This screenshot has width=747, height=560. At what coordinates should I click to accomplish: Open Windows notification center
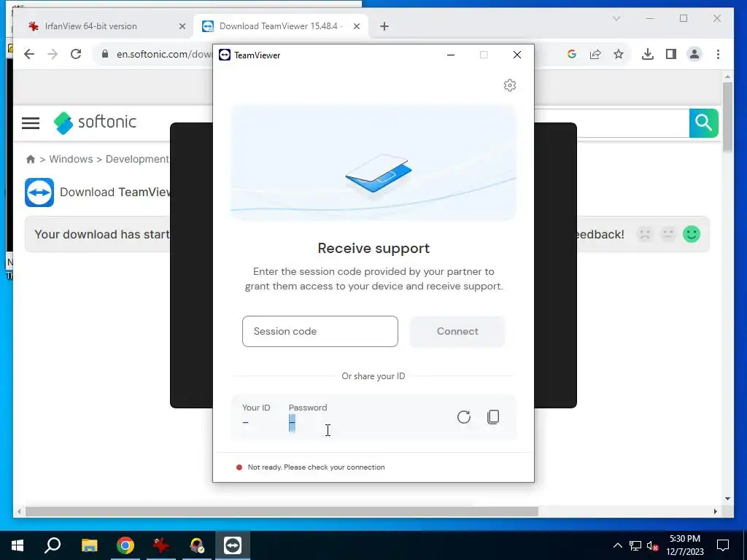[723, 545]
